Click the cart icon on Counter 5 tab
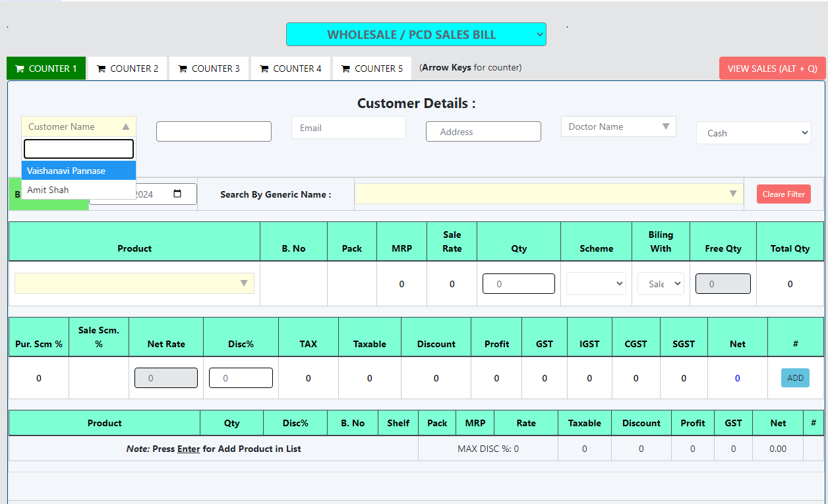The image size is (828, 504). pyautogui.click(x=345, y=69)
